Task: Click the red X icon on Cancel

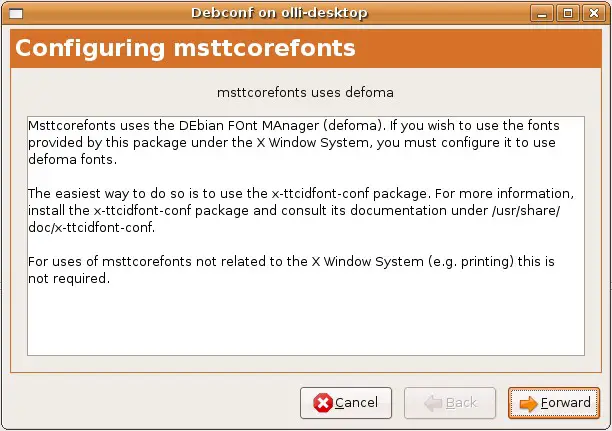Action: tap(323, 403)
